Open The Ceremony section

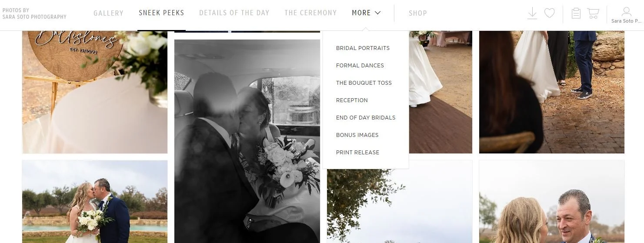(x=310, y=13)
